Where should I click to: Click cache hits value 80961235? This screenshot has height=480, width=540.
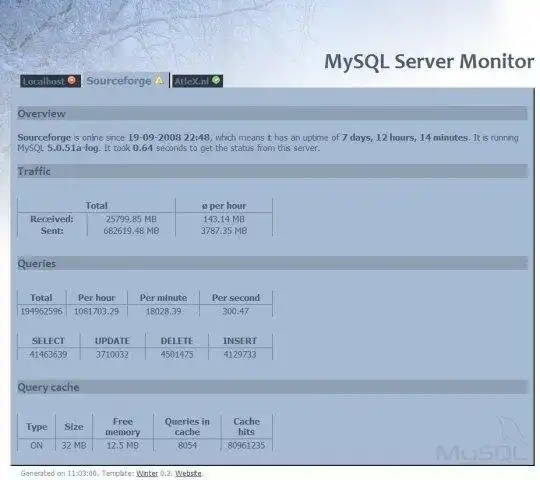[x=246, y=446]
